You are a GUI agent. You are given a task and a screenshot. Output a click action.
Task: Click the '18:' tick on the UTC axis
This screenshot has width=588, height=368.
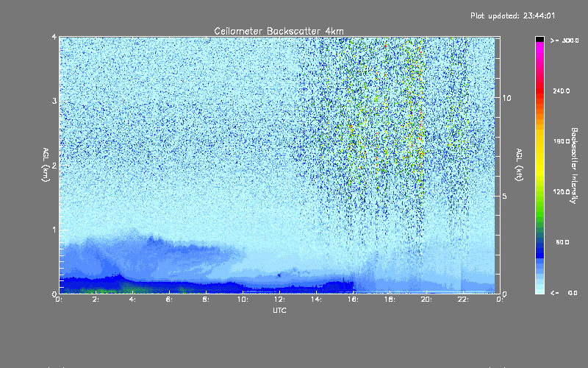click(x=390, y=300)
